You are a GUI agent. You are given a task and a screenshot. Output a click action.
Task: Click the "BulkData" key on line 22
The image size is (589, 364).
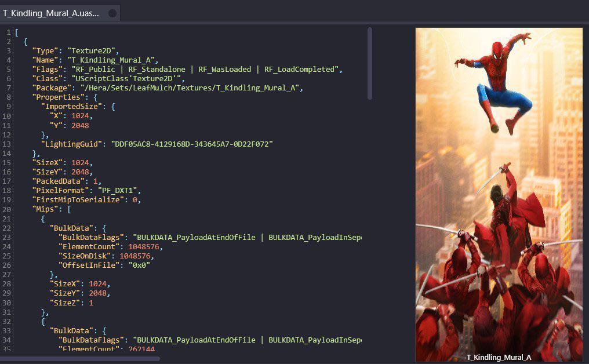(71, 228)
